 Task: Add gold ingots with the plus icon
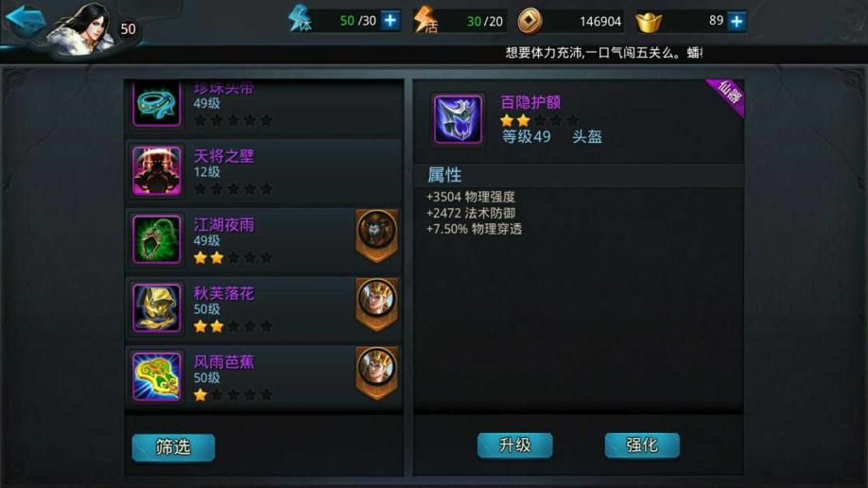pyautogui.click(x=737, y=22)
